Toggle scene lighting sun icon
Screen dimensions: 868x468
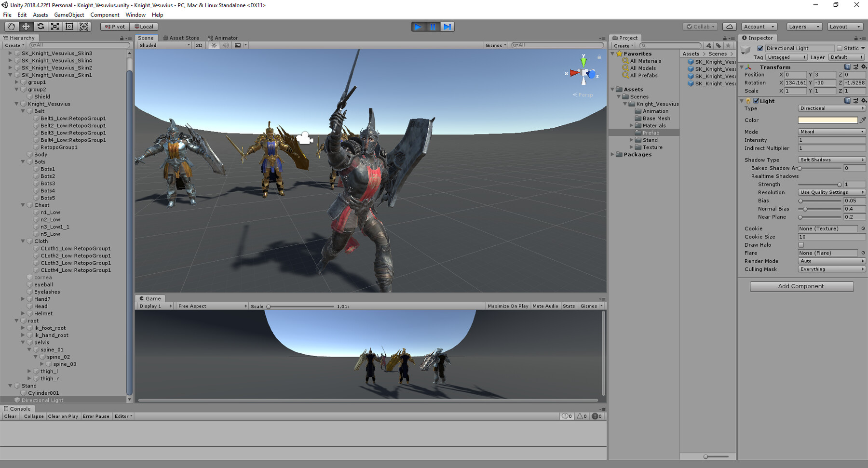click(x=214, y=45)
